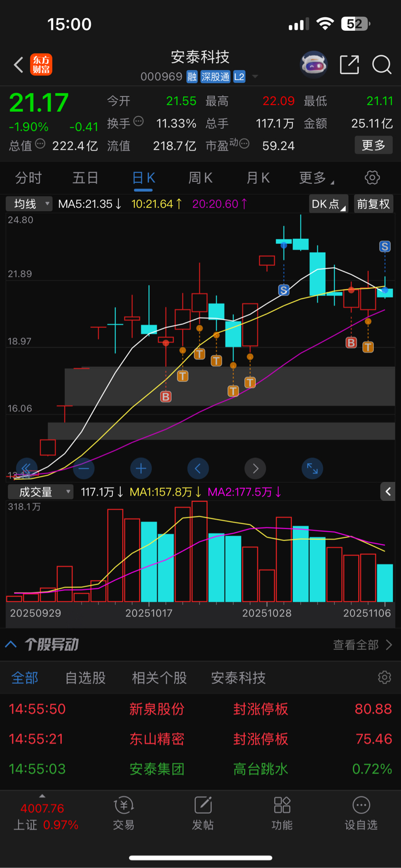Tap the 换手 info circle icon
401x868 pixels.
(x=138, y=121)
